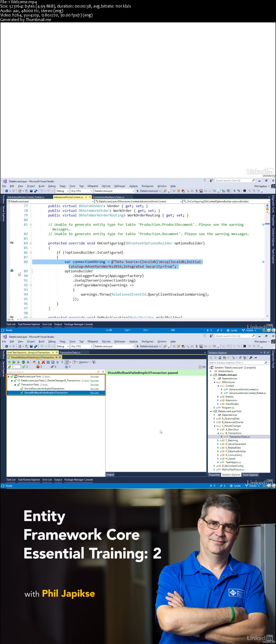Open the Options menu in test session toolbar

[x=84, y=362]
